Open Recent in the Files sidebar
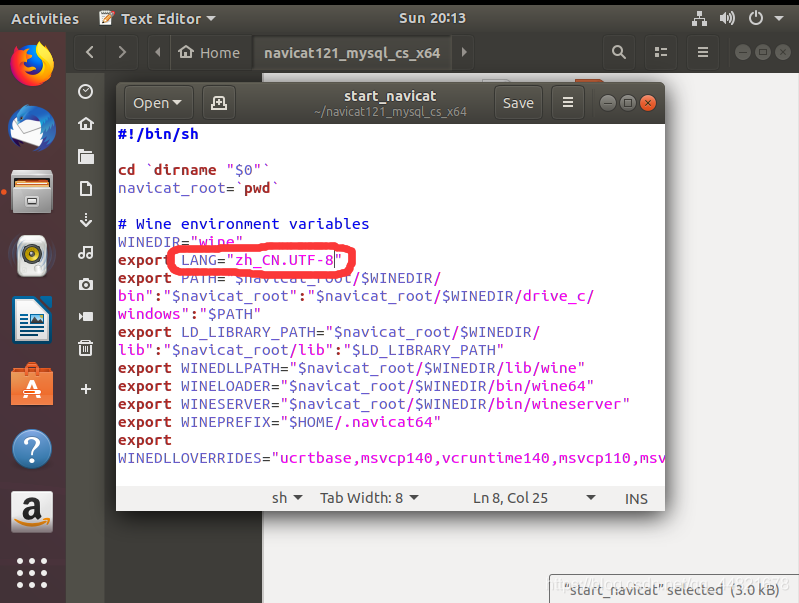This screenshot has height=603, width=799. (86, 92)
